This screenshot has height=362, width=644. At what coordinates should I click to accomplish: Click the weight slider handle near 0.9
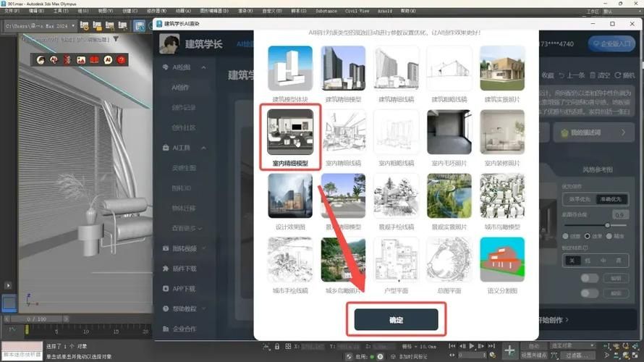point(607,225)
